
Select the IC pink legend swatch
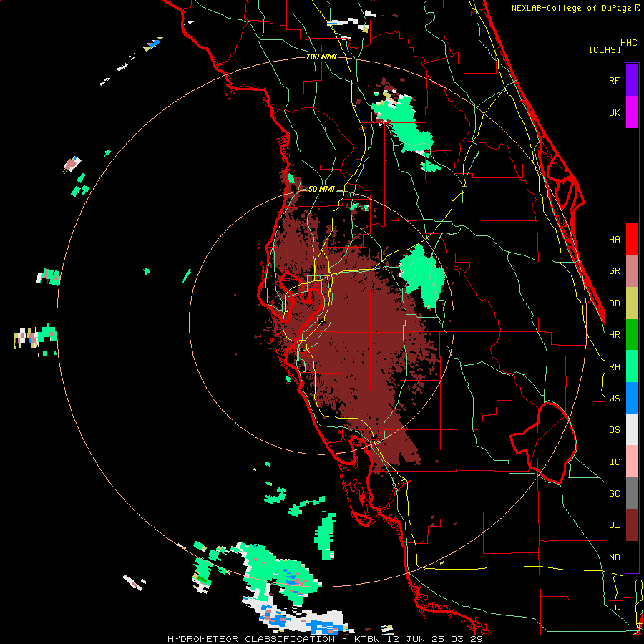tap(632, 462)
